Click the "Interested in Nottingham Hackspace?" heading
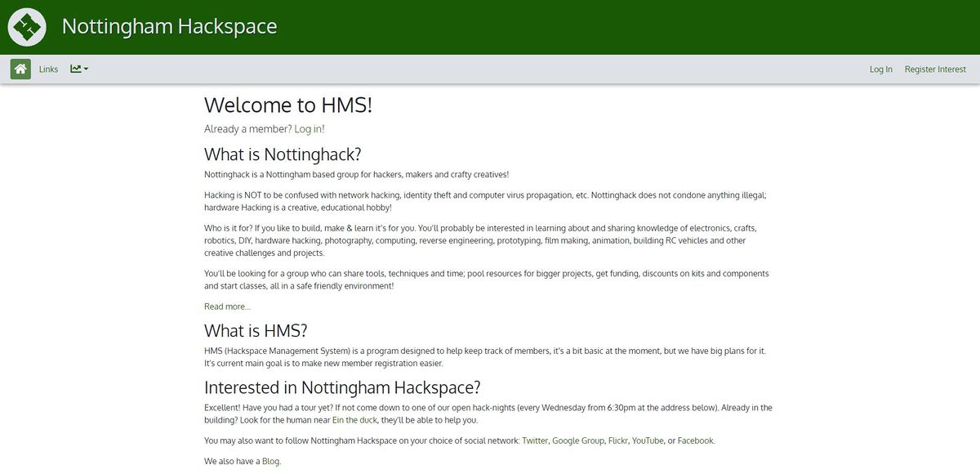The image size is (980, 474). click(x=342, y=387)
